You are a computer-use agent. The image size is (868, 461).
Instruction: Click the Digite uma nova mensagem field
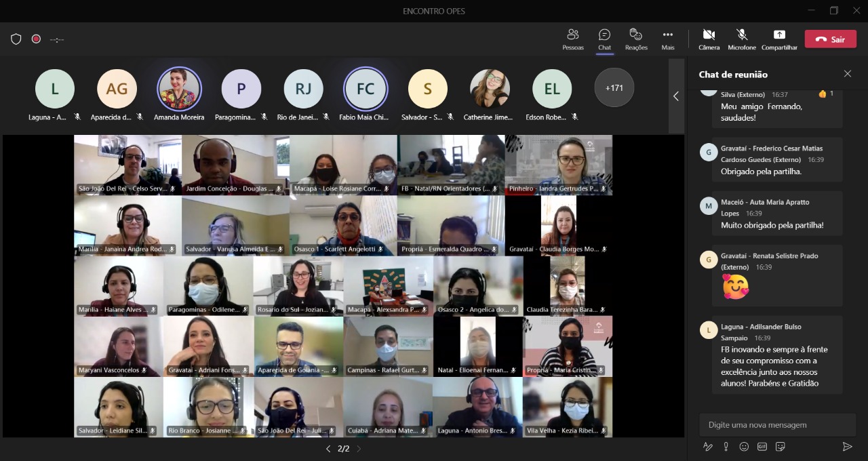(777, 425)
